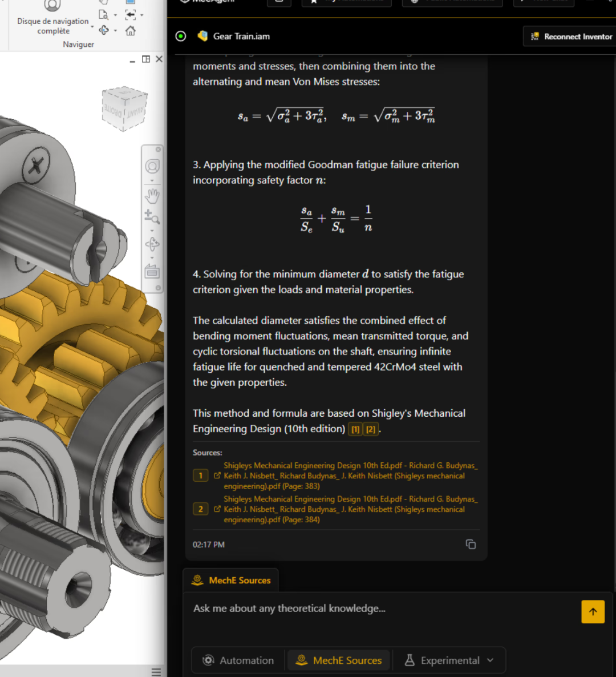Screen dimensions: 616x677
Task: Copy the chat response with the copy icon
Action: [x=471, y=545]
